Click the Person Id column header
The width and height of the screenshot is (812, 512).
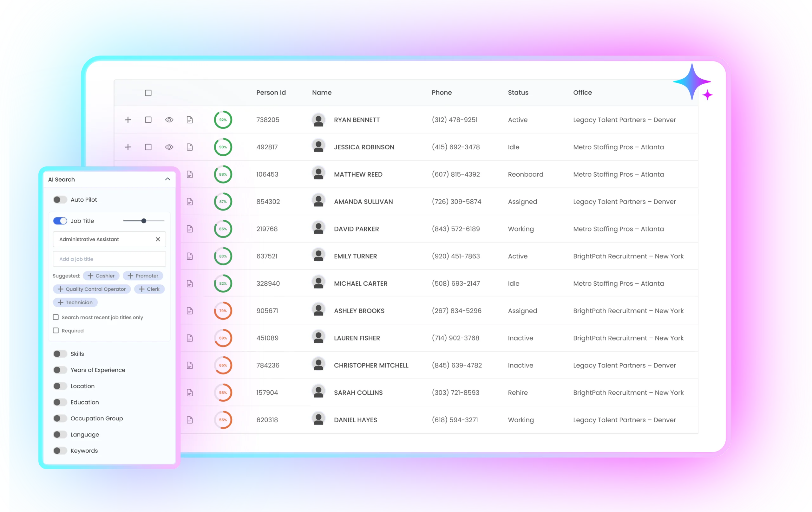271,92
